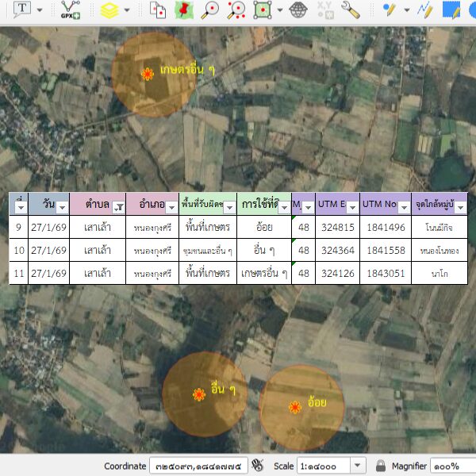Select the text annotation tool

tap(21, 10)
